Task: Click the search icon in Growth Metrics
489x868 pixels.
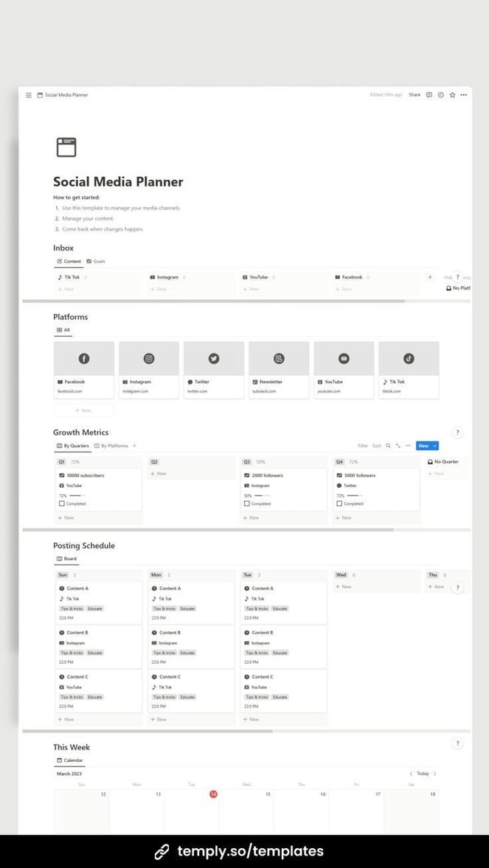Action: [x=388, y=446]
